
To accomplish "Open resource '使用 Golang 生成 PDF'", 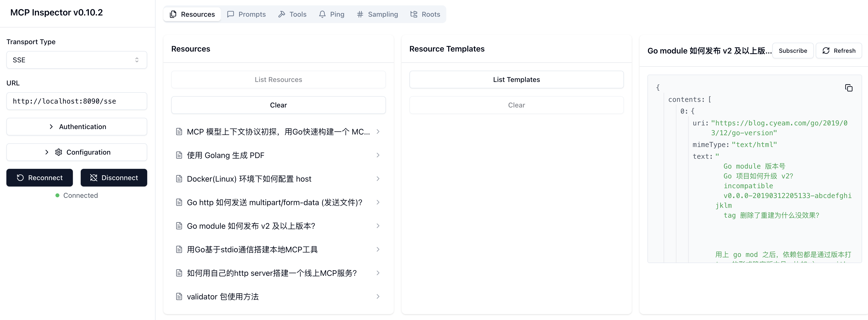I will click(x=278, y=155).
